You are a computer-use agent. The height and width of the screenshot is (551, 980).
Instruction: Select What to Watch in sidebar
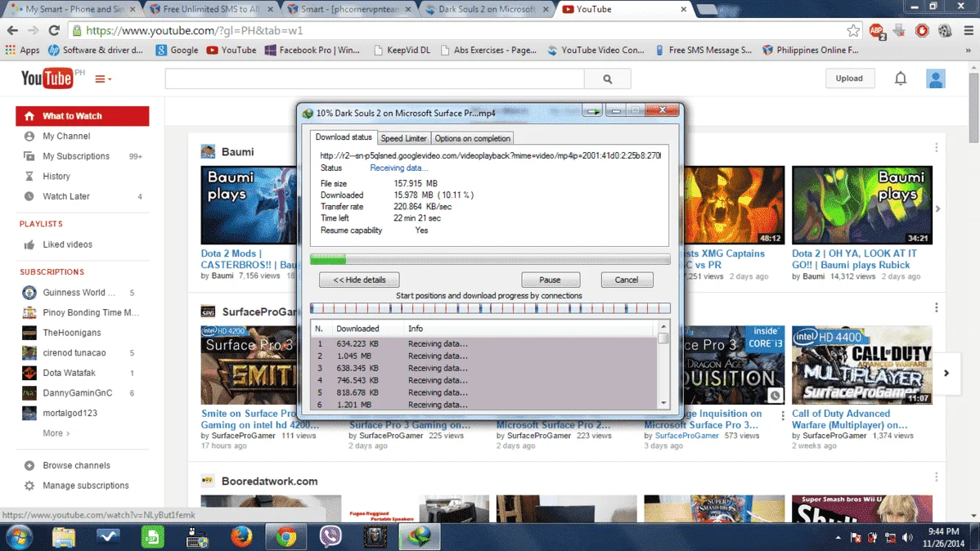(x=83, y=116)
